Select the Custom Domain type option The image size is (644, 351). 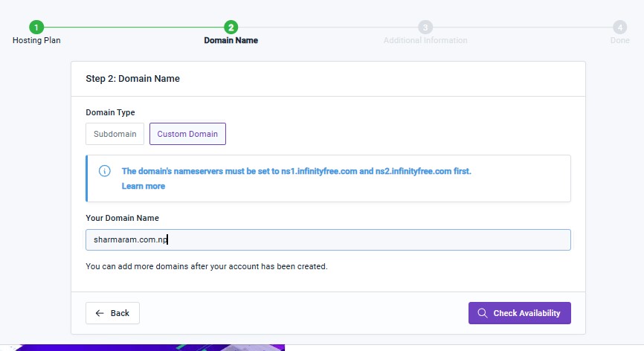point(187,134)
